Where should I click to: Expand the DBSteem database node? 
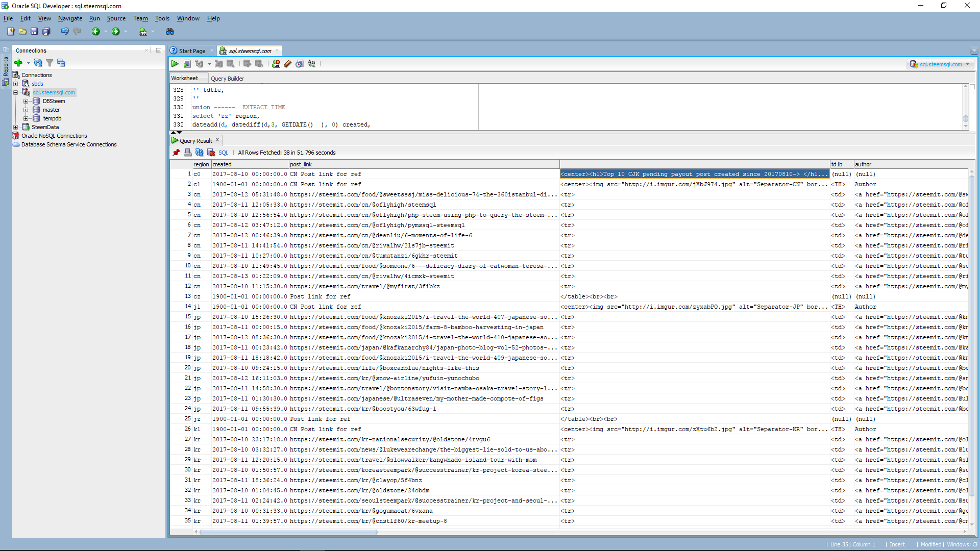pyautogui.click(x=26, y=101)
